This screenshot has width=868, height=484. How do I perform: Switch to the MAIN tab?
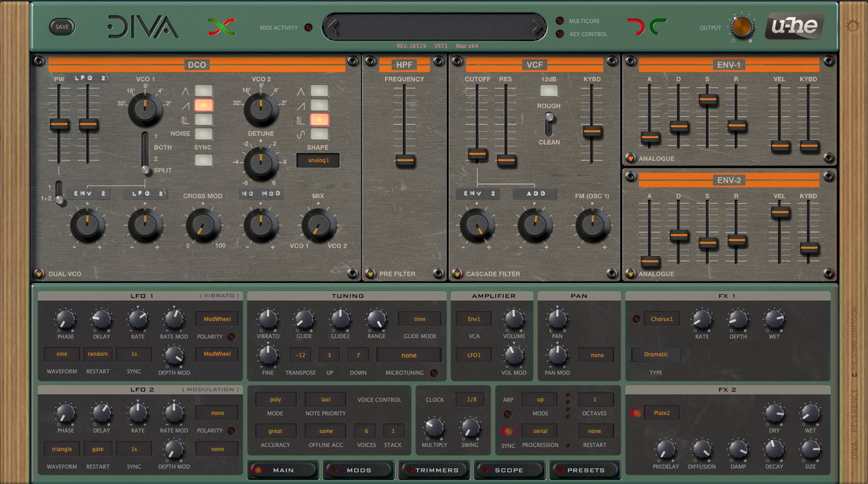click(x=284, y=470)
